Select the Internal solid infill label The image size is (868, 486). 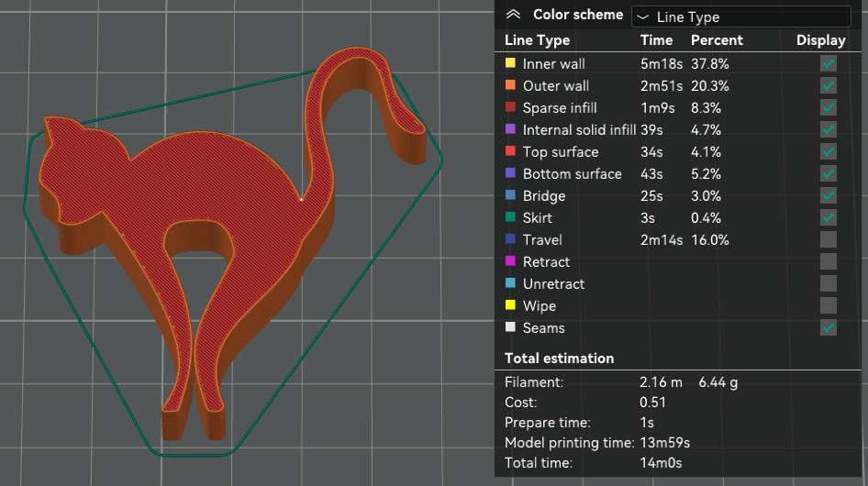click(x=579, y=130)
